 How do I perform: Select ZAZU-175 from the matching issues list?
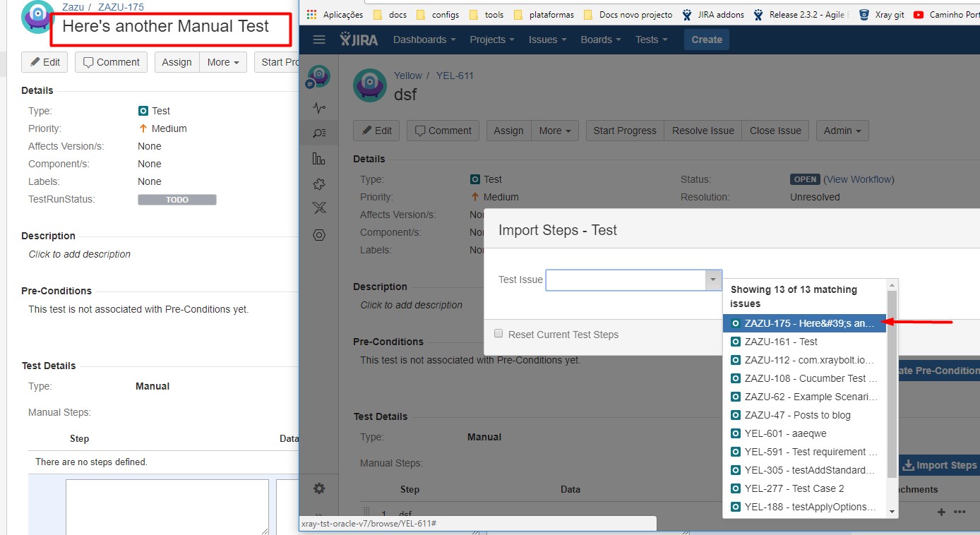804,323
